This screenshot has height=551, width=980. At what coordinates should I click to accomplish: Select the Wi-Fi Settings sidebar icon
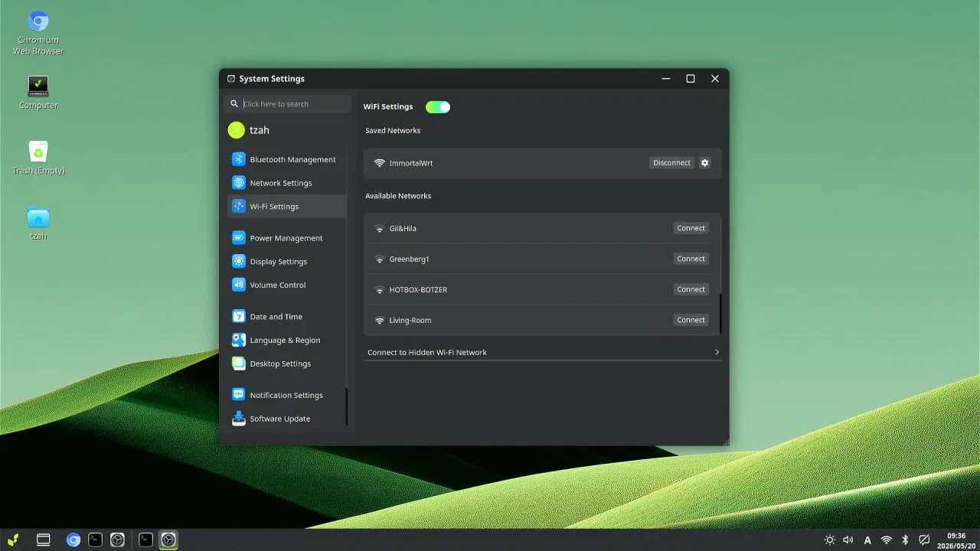point(238,206)
